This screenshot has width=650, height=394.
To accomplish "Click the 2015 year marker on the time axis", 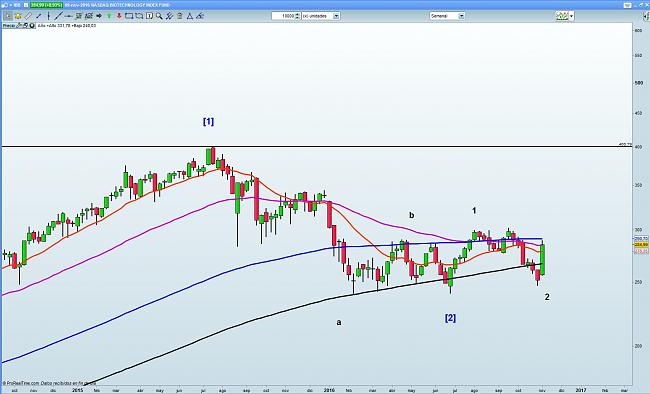I will coord(78,390).
